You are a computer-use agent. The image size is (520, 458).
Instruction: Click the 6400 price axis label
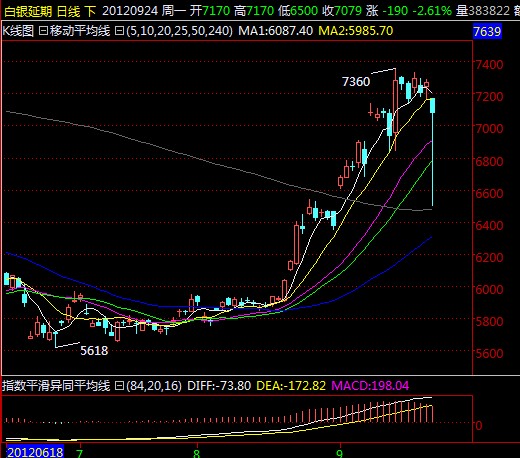[x=489, y=225]
